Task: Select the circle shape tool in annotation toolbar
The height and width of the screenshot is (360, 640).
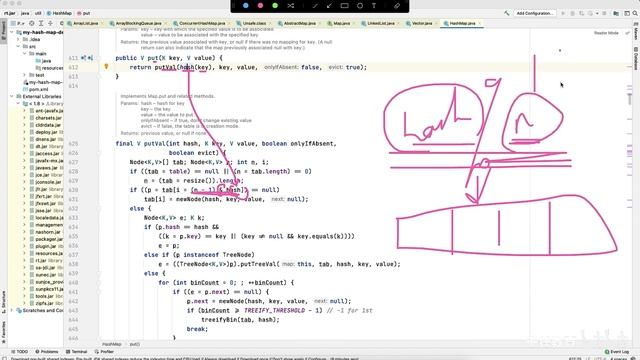Action: (360, 6)
